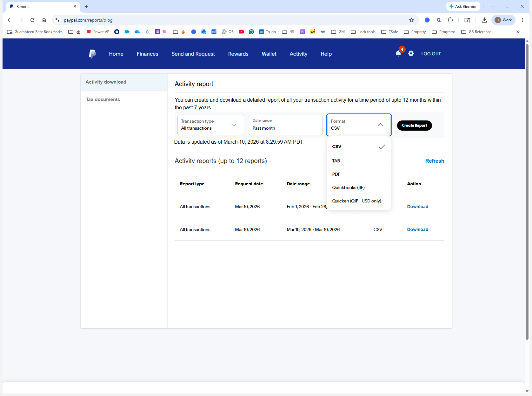Open the YouTube bookmark
532x396 pixels.
241,32
